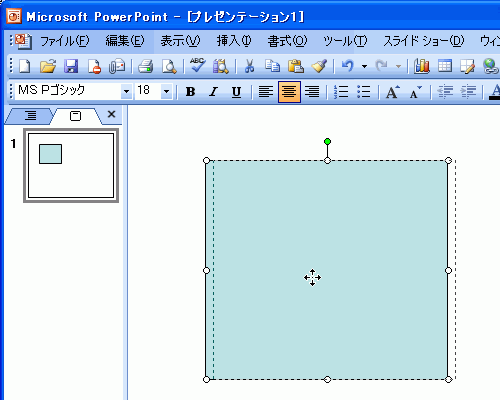This screenshot has width=500, height=400.
Task: Open the 書式(O) menu
Action: click(287, 41)
